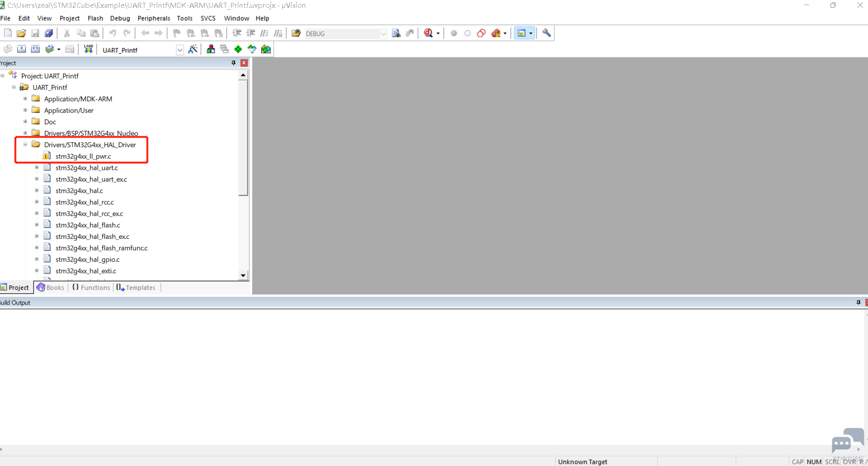Start the debug session with the red d icon
The image size is (868, 466).
point(429,33)
